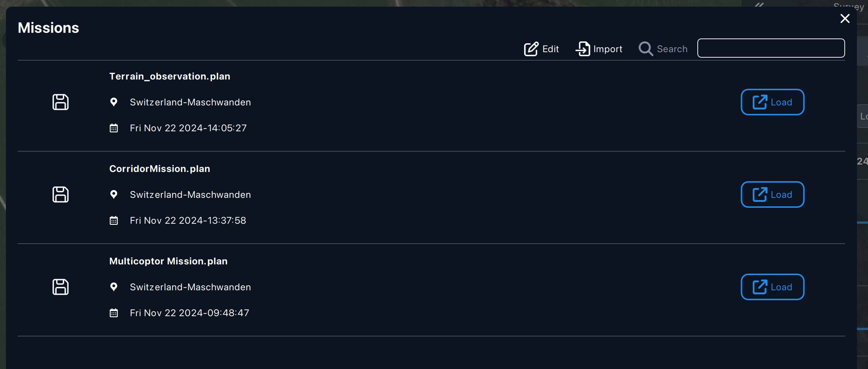Image resolution: width=868 pixels, height=369 pixels.
Task: Click the Edit label in the toolbar
Action: coord(550,49)
